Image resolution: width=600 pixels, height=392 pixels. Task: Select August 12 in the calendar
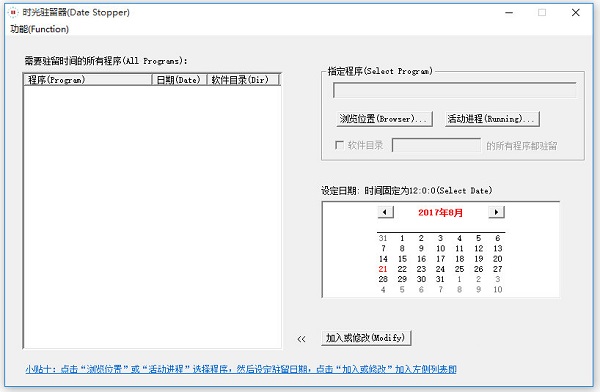[x=479, y=248]
